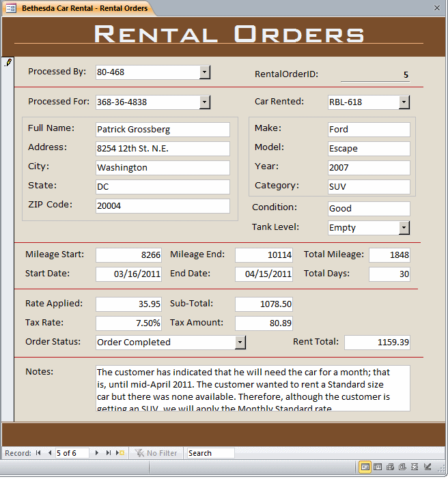This screenshot has width=448, height=479.
Task: Click the Category field showing SUV
Action: [369, 187]
